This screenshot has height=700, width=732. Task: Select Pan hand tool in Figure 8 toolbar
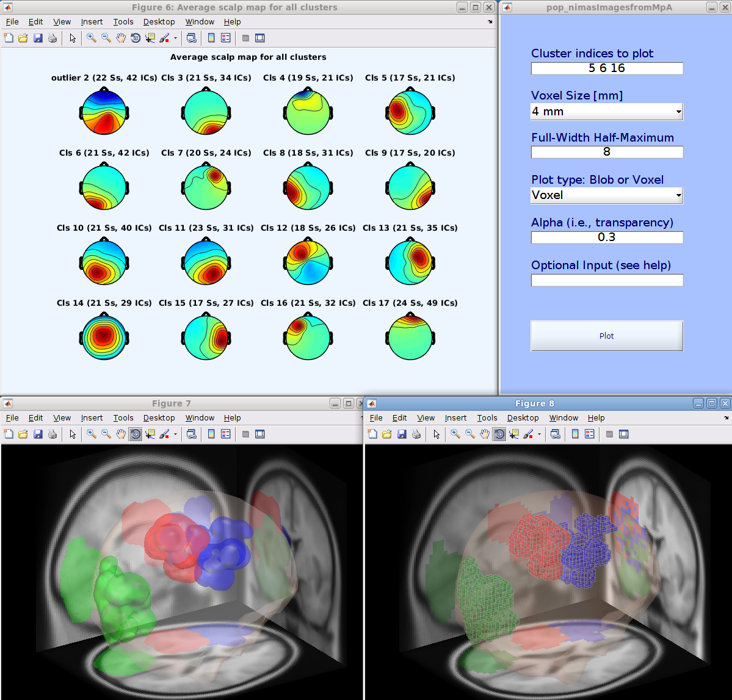coord(485,434)
